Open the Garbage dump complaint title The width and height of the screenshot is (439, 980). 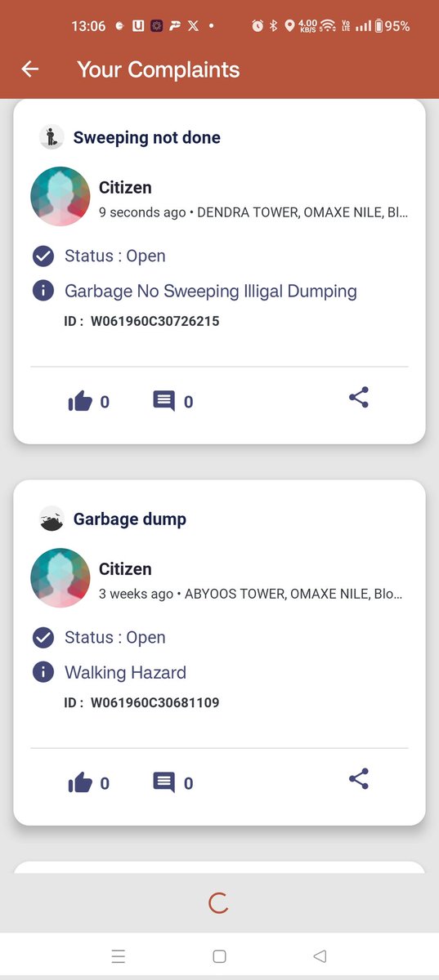click(x=130, y=519)
